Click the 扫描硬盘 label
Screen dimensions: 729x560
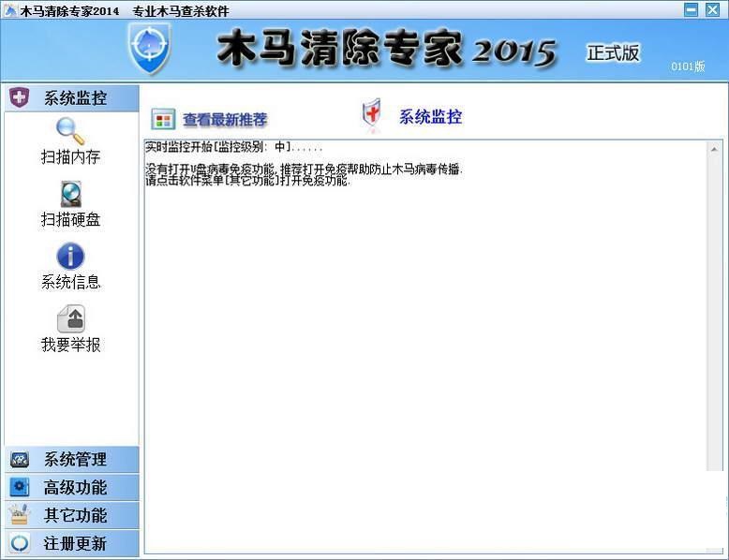pyautogui.click(x=70, y=219)
